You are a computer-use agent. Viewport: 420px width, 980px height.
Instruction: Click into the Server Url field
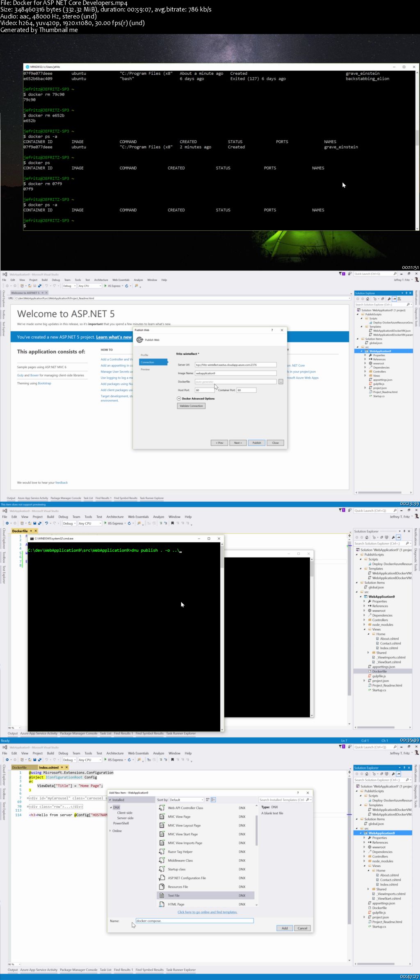tap(235, 365)
